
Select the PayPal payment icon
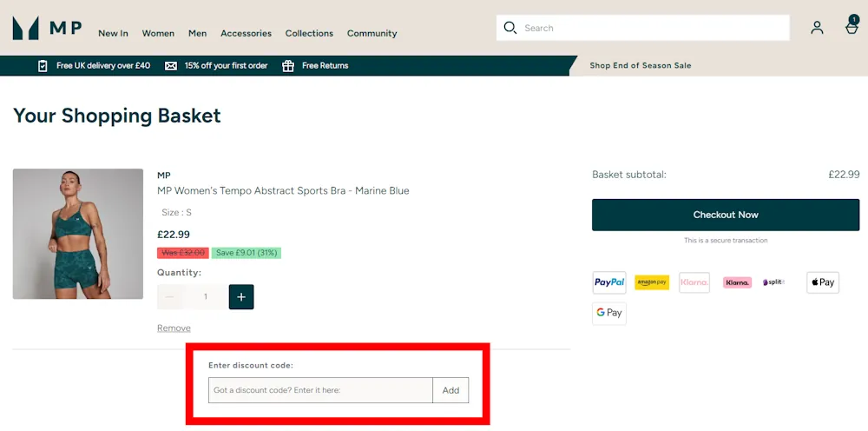click(609, 282)
